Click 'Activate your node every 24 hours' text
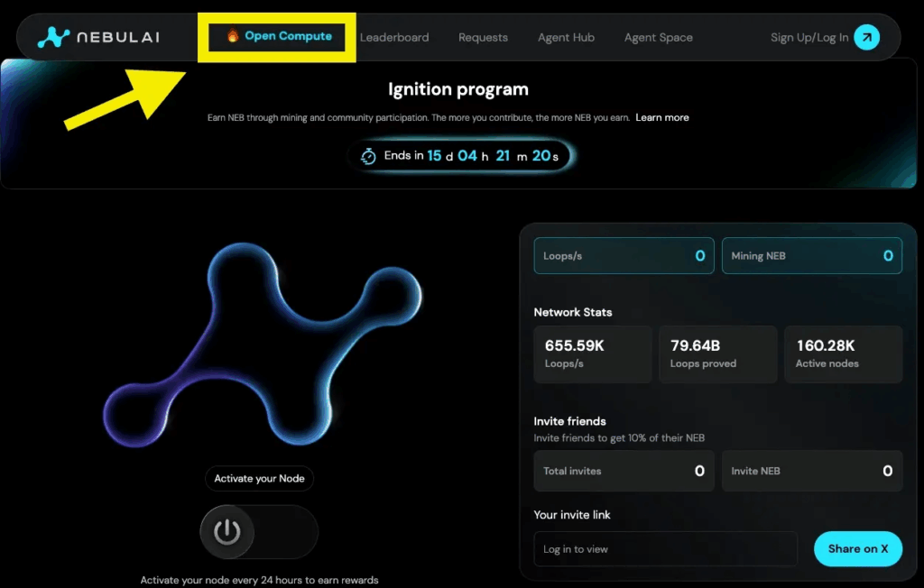This screenshot has width=924, height=588. click(259, 581)
